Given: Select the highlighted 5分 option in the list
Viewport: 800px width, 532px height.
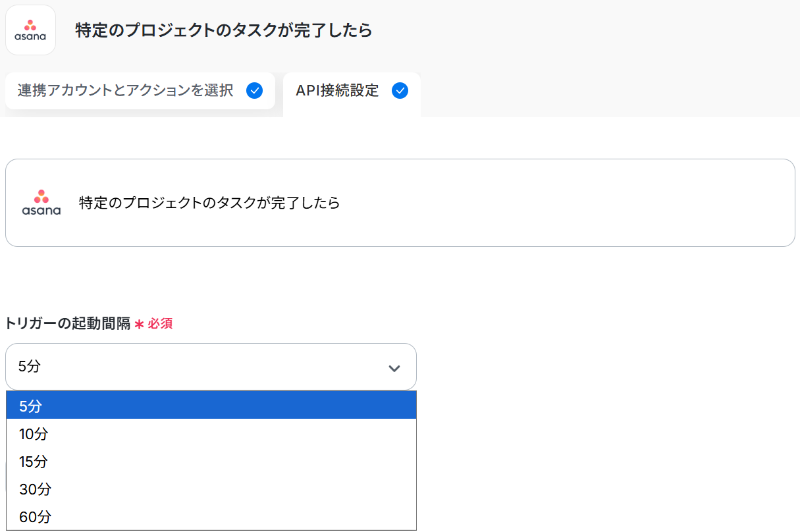Looking at the screenshot, I should point(211,406).
